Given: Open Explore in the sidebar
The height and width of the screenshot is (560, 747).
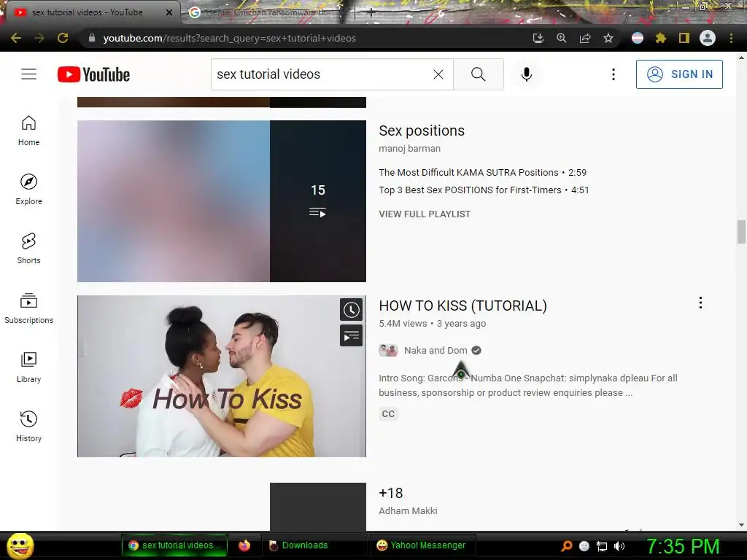Looking at the screenshot, I should click(x=28, y=190).
